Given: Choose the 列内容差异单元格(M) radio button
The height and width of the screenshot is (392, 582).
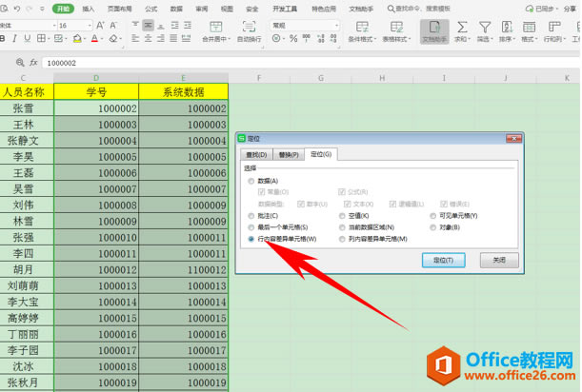Looking at the screenshot, I should [x=343, y=239].
